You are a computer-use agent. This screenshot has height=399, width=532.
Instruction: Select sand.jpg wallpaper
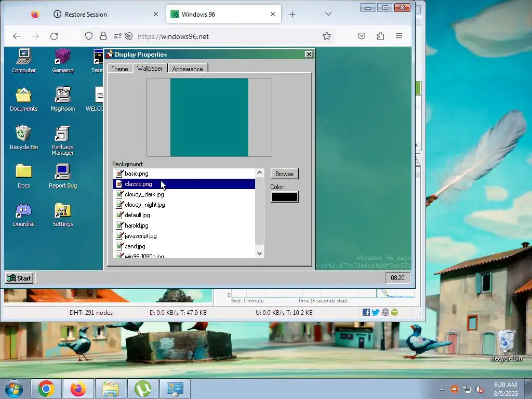pyautogui.click(x=184, y=246)
